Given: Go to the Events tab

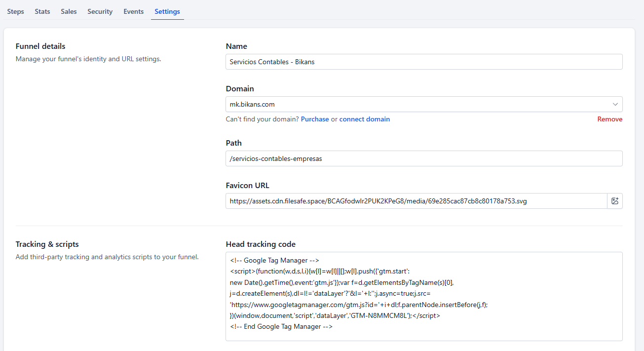Looking at the screenshot, I should (x=134, y=11).
